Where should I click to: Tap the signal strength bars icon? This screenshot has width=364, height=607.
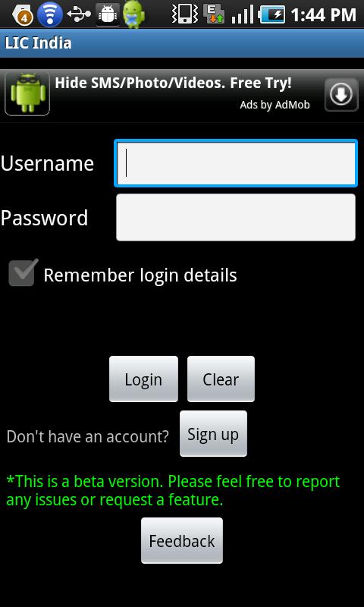coord(243,14)
